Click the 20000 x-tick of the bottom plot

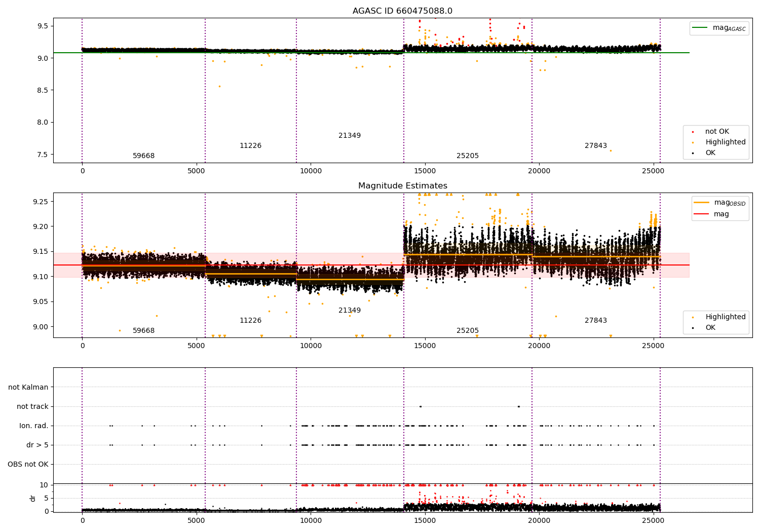539,520
